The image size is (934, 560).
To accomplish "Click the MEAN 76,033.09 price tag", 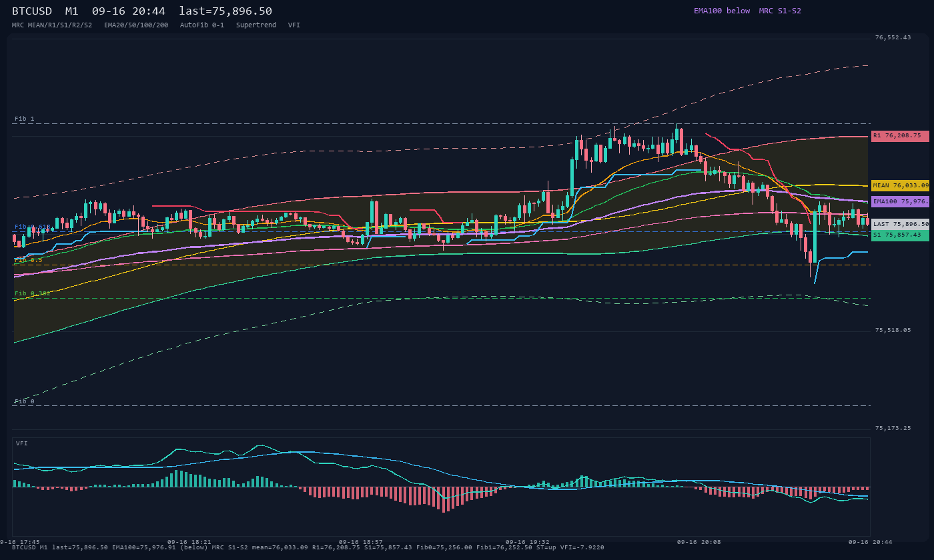I will click(900, 186).
